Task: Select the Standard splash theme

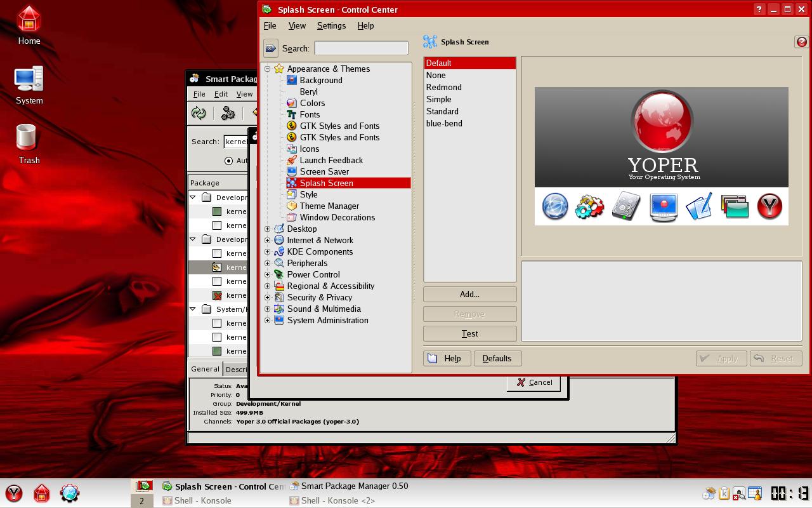Action: 469,111
